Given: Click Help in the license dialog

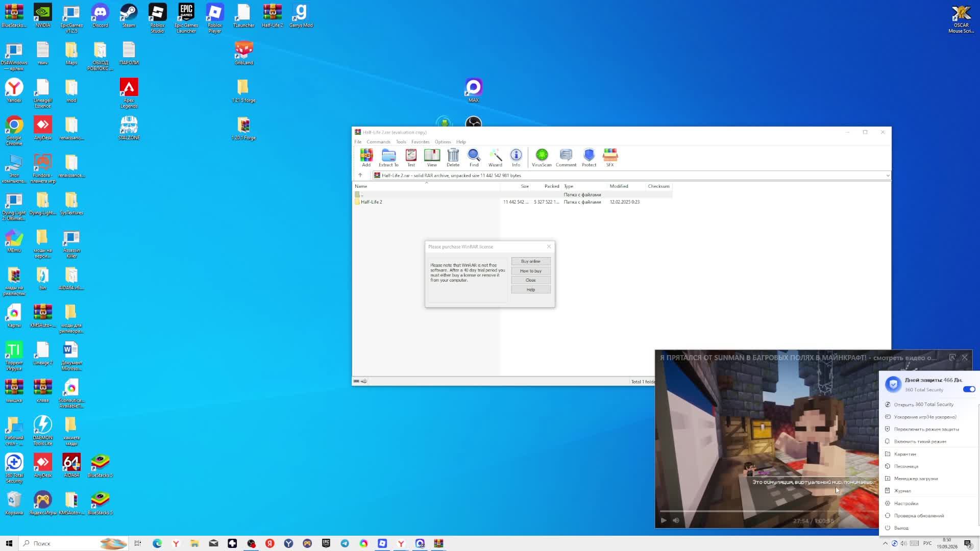Looking at the screenshot, I should (531, 290).
